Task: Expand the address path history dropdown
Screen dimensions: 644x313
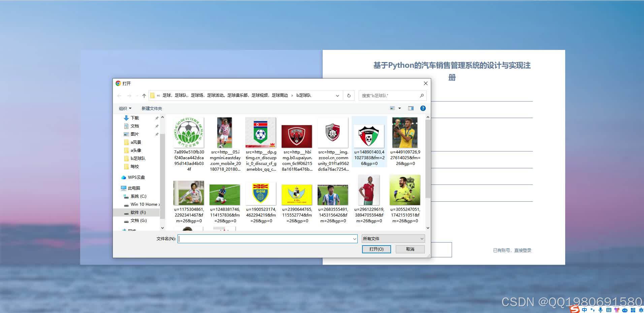Action: [x=337, y=96]
